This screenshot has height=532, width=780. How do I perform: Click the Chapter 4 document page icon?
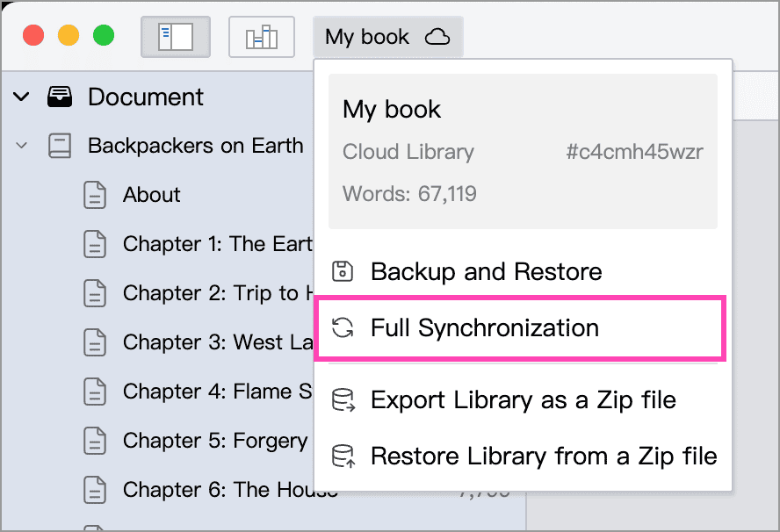[x=95, y=392]
